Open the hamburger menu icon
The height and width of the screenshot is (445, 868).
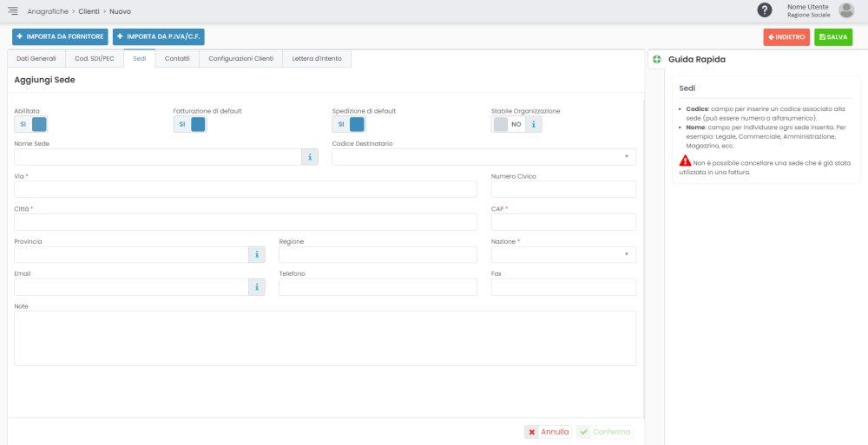point(13,11)
